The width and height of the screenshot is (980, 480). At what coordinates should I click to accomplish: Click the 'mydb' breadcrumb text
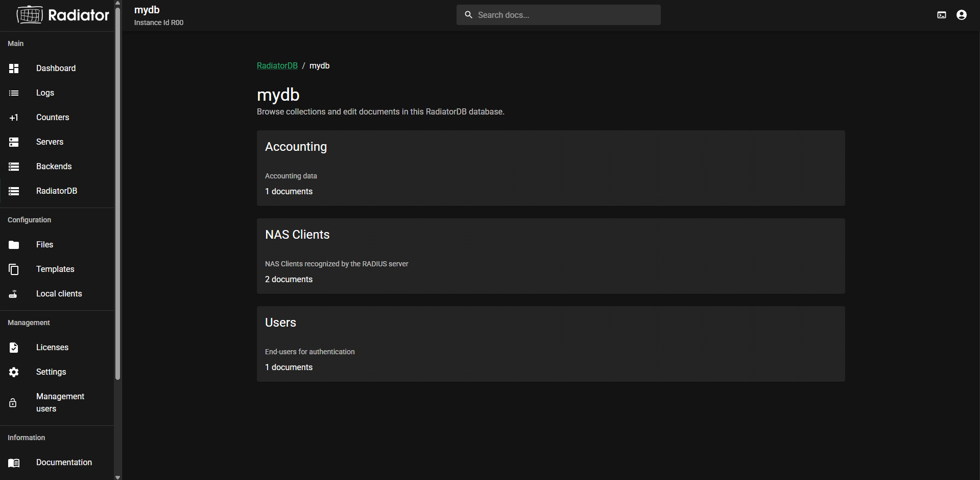pyautogui.click(x=319, y=66)
